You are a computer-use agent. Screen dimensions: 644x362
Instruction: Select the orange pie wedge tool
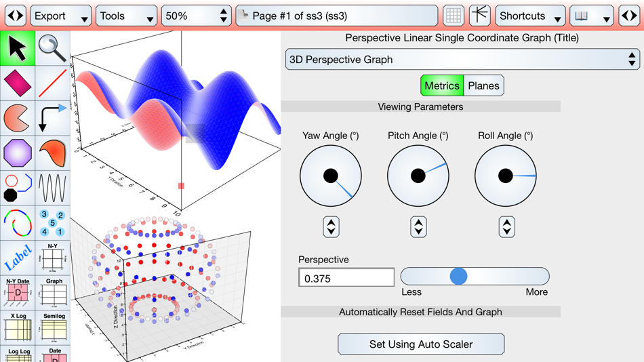pos(18,119)
